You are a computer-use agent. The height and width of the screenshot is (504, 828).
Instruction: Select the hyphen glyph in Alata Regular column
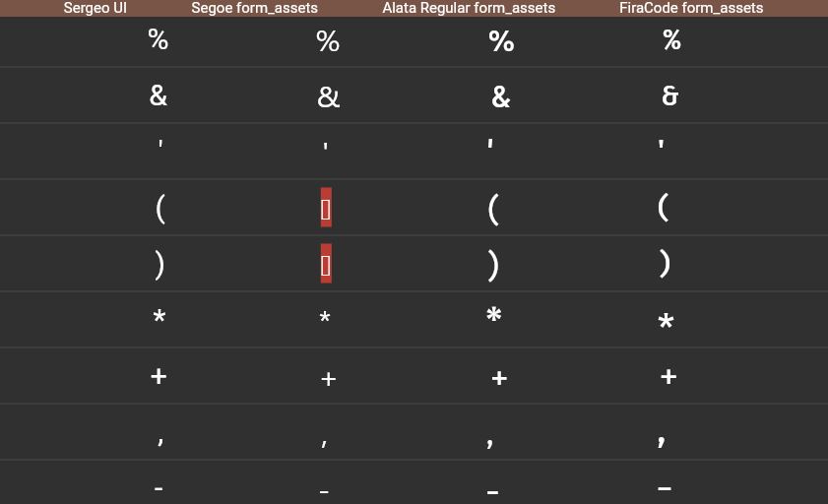click(x=492, y=492)
